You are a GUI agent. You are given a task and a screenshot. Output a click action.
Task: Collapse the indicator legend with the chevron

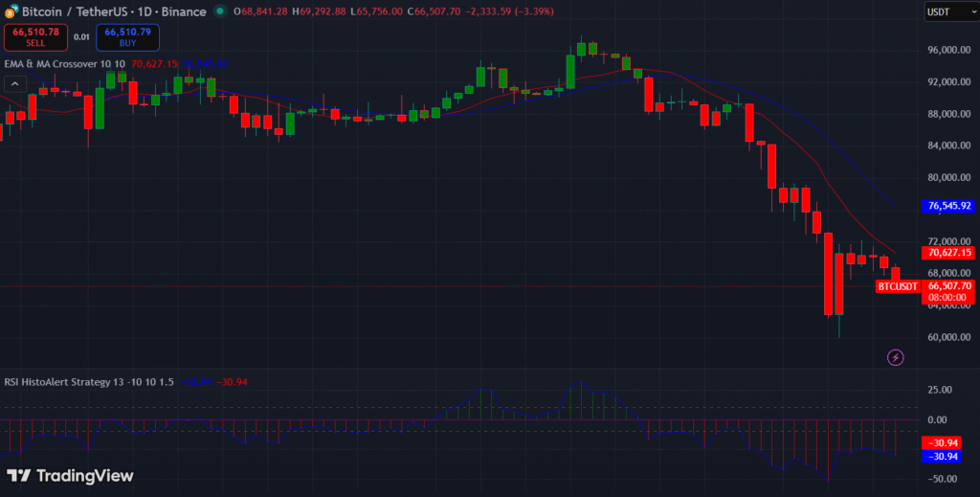[x=14, y=83]
